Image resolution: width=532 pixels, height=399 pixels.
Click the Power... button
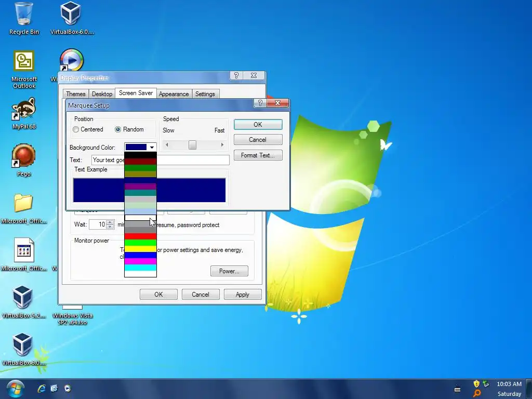[x=229, y=271]
